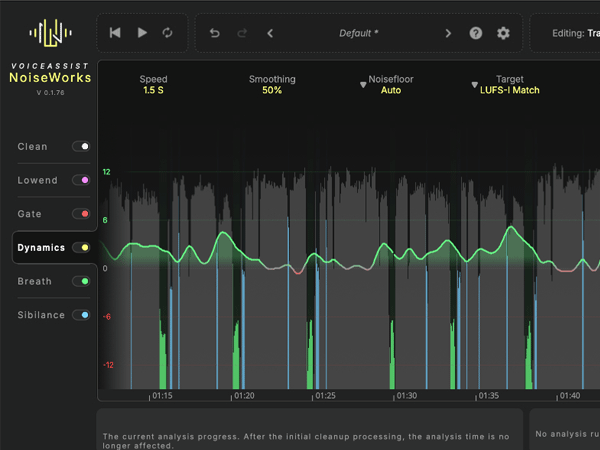Select the Sibilance module tab

pos(41,315)
